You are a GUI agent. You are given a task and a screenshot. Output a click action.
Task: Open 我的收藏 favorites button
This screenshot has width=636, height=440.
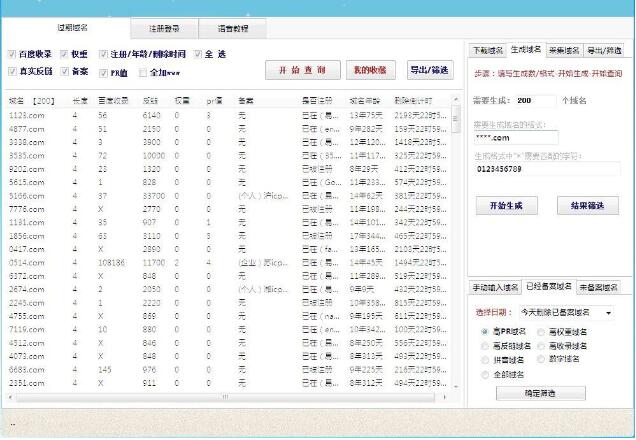(369, 70)
